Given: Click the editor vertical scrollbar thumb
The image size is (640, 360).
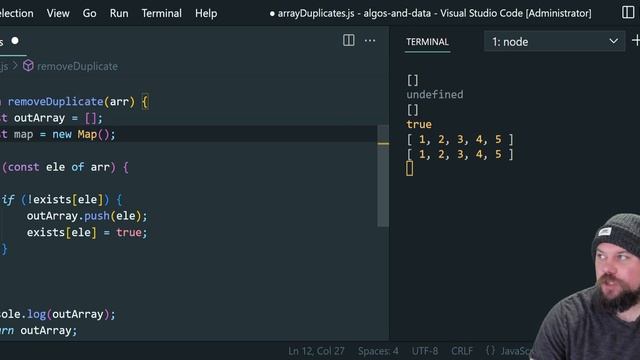Looking at the screenshot, I should pos(383,176).
